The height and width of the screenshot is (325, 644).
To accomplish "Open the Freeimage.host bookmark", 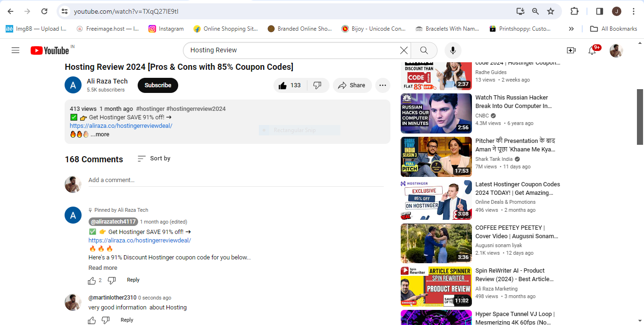I will point(107,29).
